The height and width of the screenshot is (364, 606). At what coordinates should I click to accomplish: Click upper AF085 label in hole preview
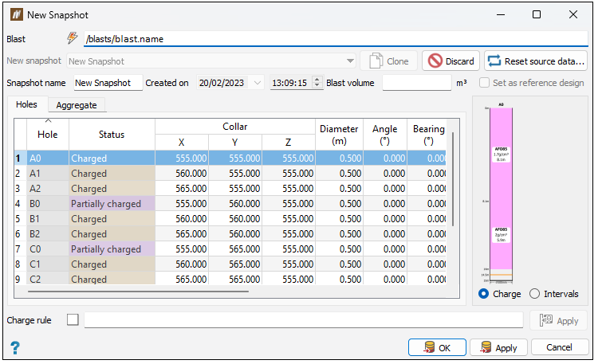(501, 154)
